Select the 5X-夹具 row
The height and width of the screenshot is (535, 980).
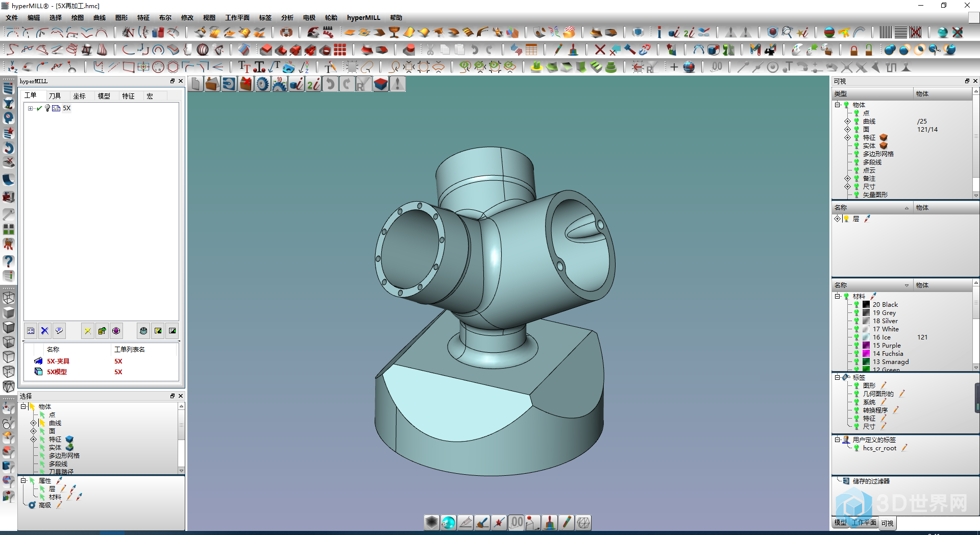coord(101,361)
